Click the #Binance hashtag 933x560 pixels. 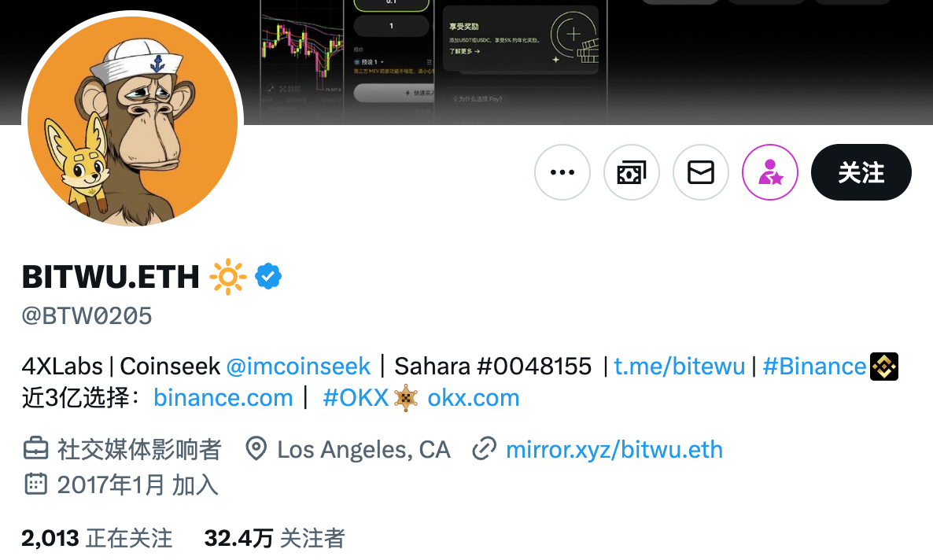click(814, 366)
